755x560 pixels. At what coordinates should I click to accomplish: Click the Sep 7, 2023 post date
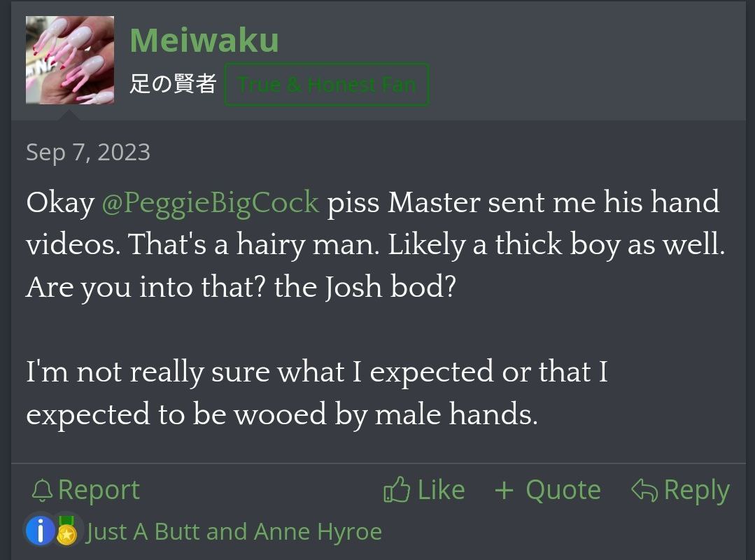click(x=88, y=152)
